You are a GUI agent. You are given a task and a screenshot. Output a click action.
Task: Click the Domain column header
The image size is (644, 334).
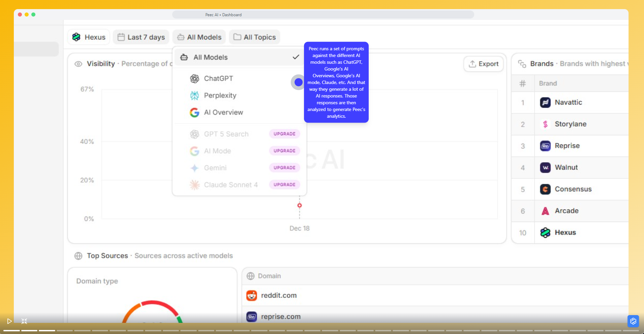[x=269, y=276]
